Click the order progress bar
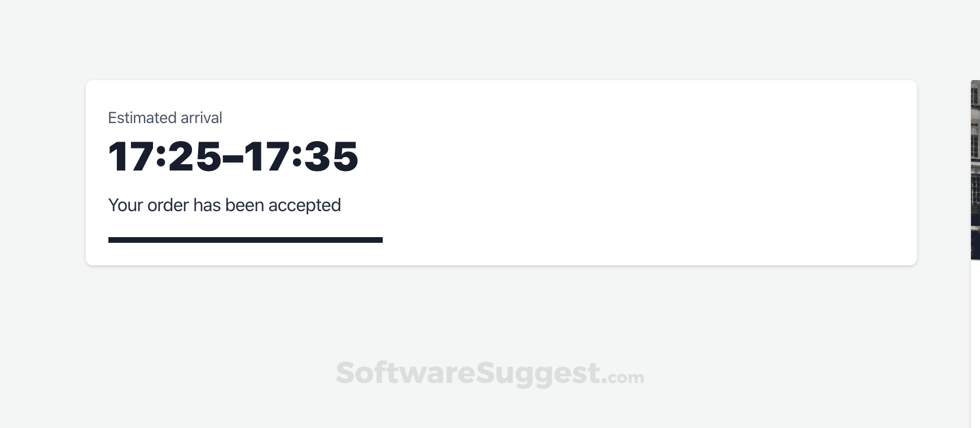This screenshot has height=428, width=980. [245, 240]
